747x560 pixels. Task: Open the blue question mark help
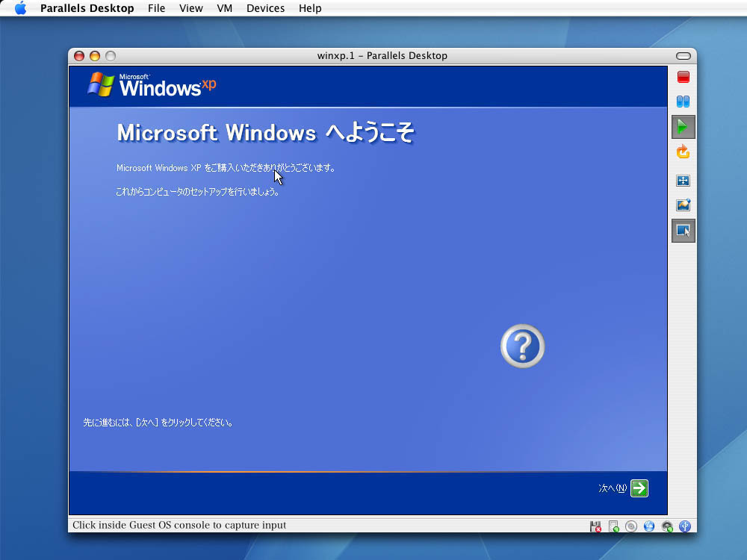[522, 346]
